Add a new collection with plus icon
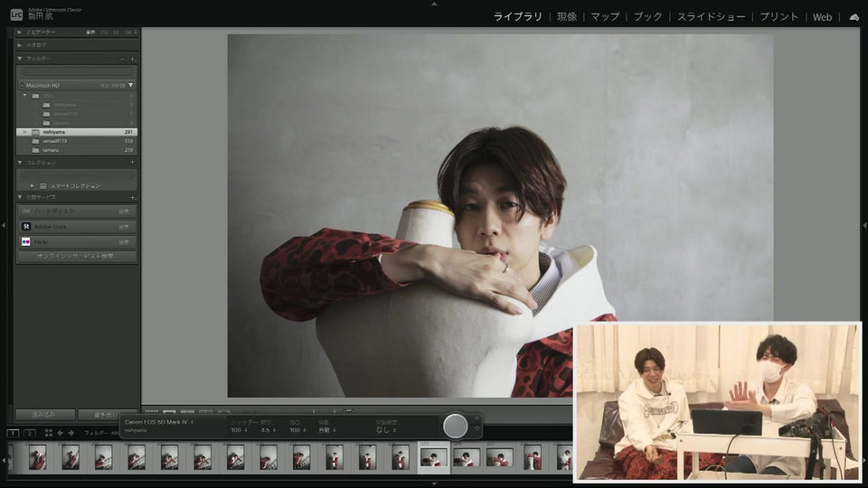Image resolution: width=868 pixels, height=488 pixels. [132, 163]
